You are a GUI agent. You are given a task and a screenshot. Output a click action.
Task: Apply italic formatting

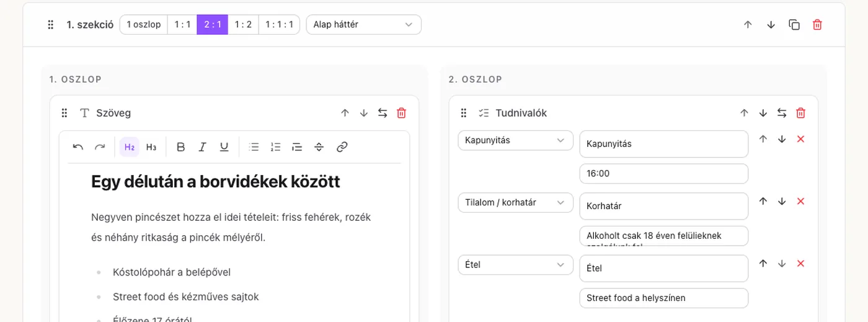coord(202,147)
